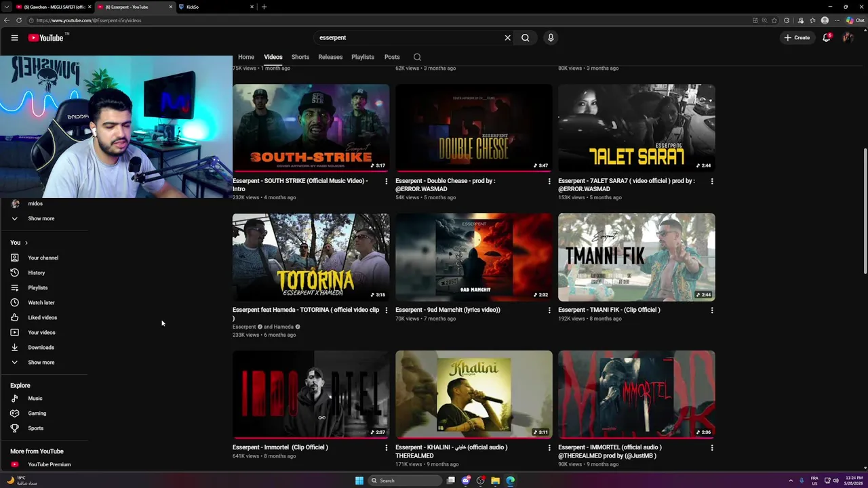Screen dimensions: 868x488
Task: Open Liked videos in the sidebar
Action: pyautogui.click(x=43, y=317)
